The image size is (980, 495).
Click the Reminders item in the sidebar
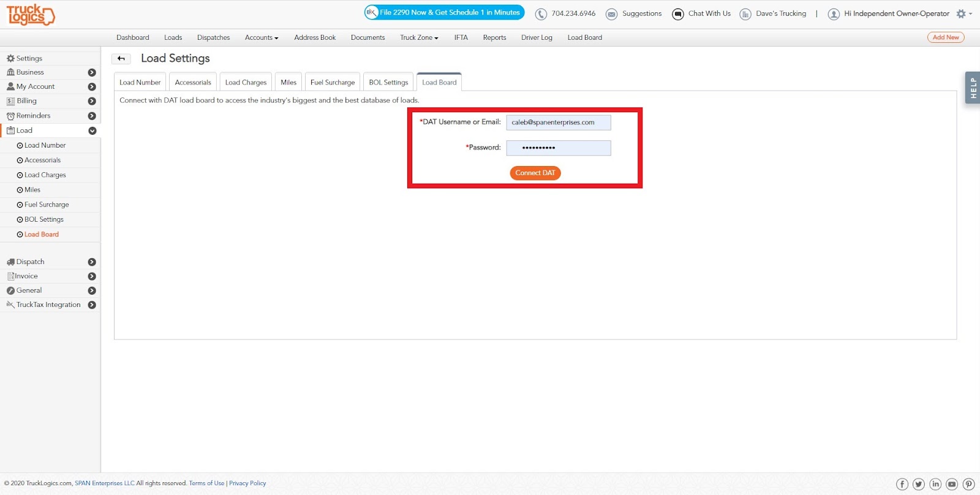pos(29,116)
